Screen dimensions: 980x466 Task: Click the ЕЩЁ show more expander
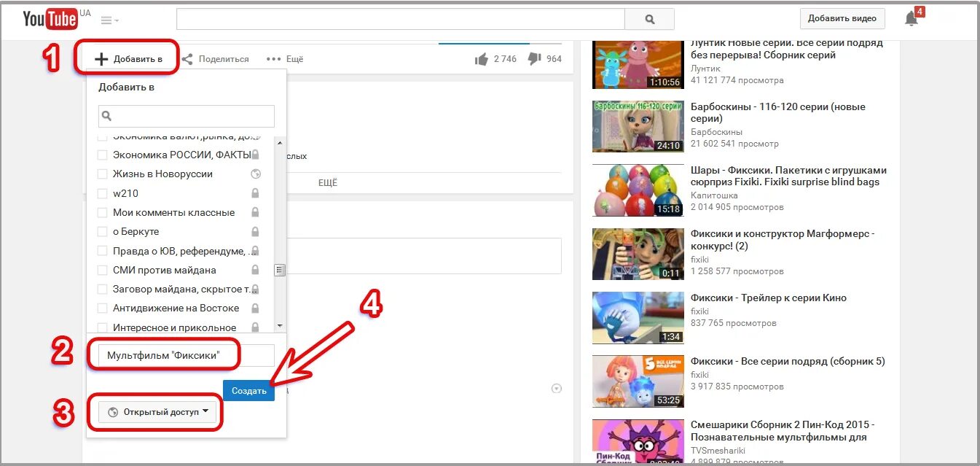pos(328,183)
